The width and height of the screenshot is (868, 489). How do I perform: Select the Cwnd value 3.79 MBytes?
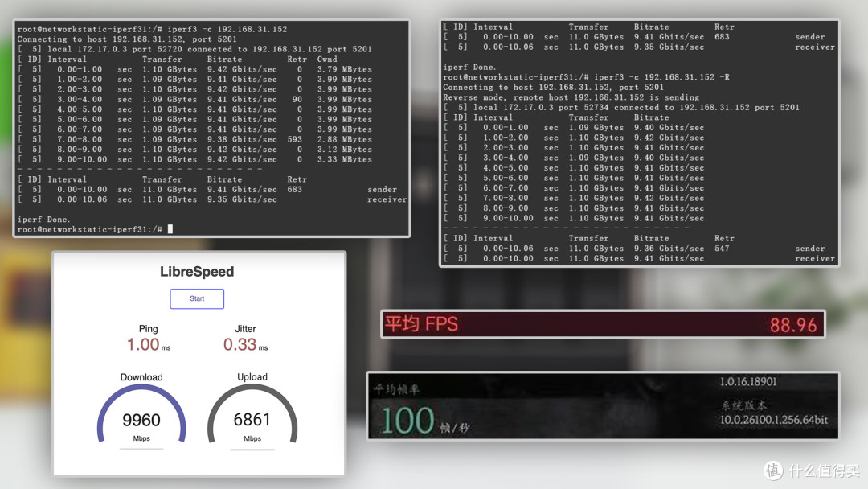pos(344,69)
